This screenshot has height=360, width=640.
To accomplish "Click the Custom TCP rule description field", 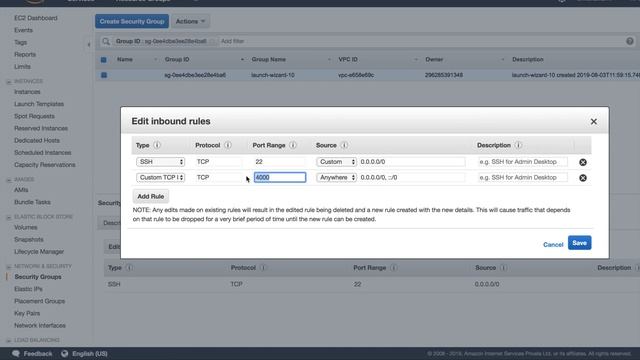I will coord(523,178).
